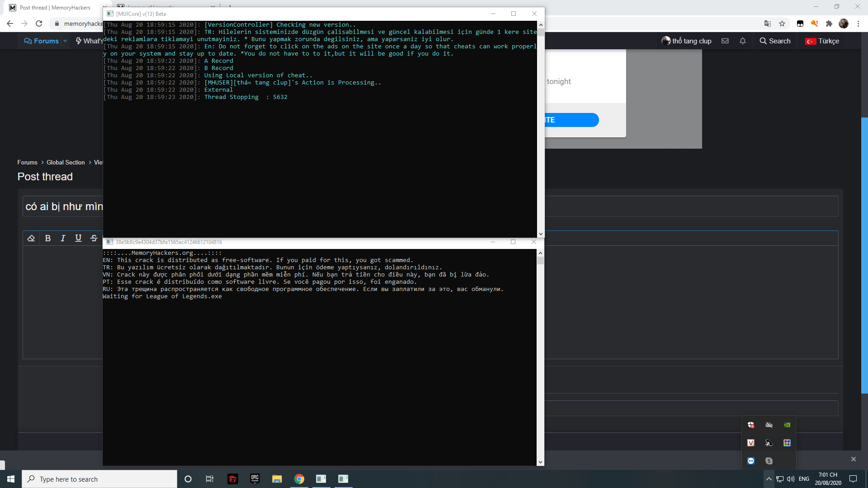Open Cortana from the taskbar
The image size is (868, 488).
pyautogui.click(x=188, y=479)
